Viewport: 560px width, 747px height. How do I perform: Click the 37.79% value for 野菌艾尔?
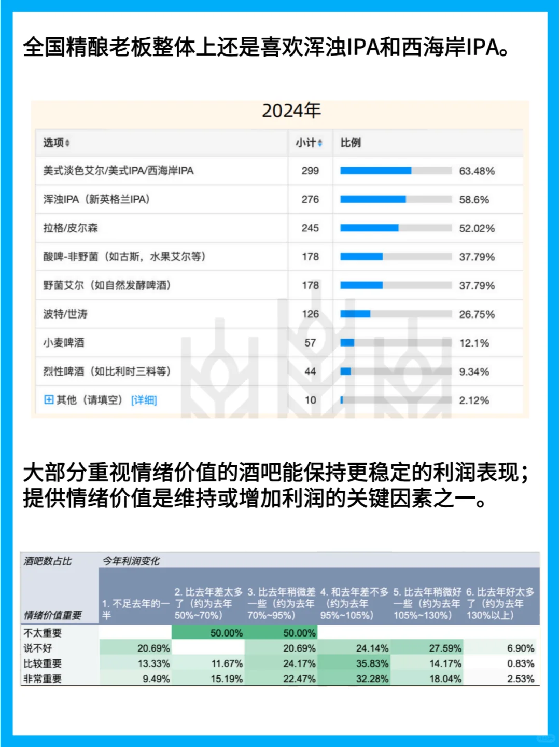tap(477, 285)
